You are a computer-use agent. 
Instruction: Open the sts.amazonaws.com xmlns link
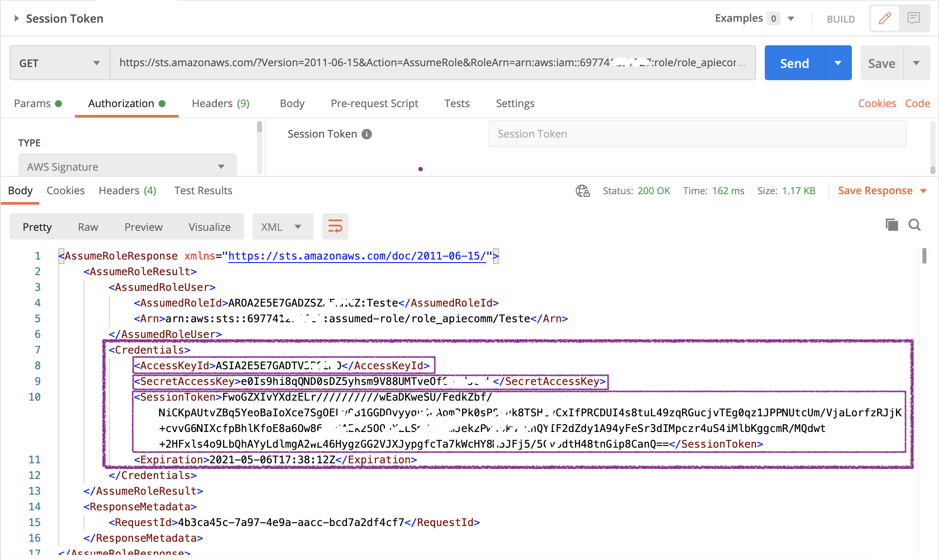(x=357, y=256)
